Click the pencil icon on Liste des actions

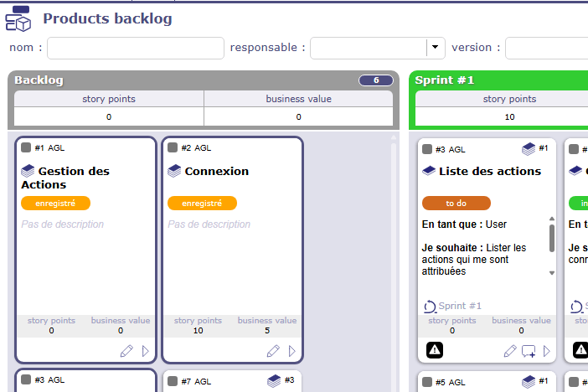(x=509, y=351)
